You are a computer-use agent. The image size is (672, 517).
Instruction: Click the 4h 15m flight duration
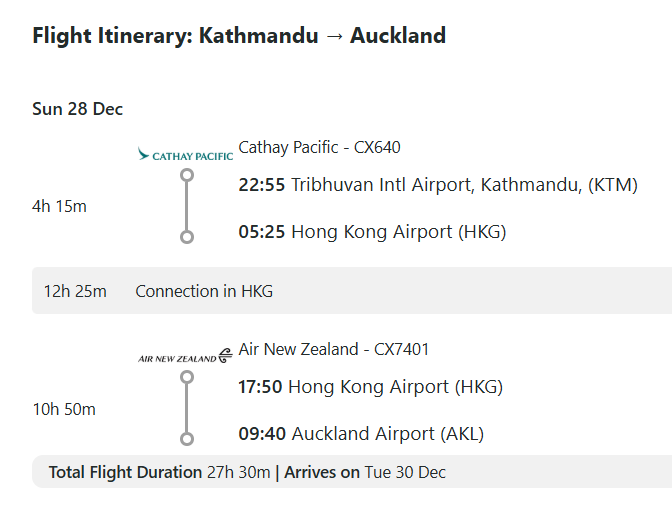point(60,207)
